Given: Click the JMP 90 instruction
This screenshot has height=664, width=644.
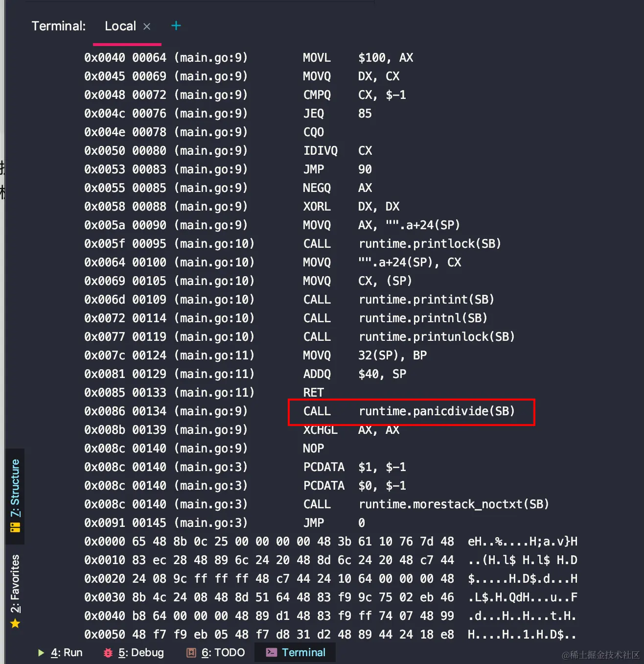Looking at the screenshot, I should (338, 169).
